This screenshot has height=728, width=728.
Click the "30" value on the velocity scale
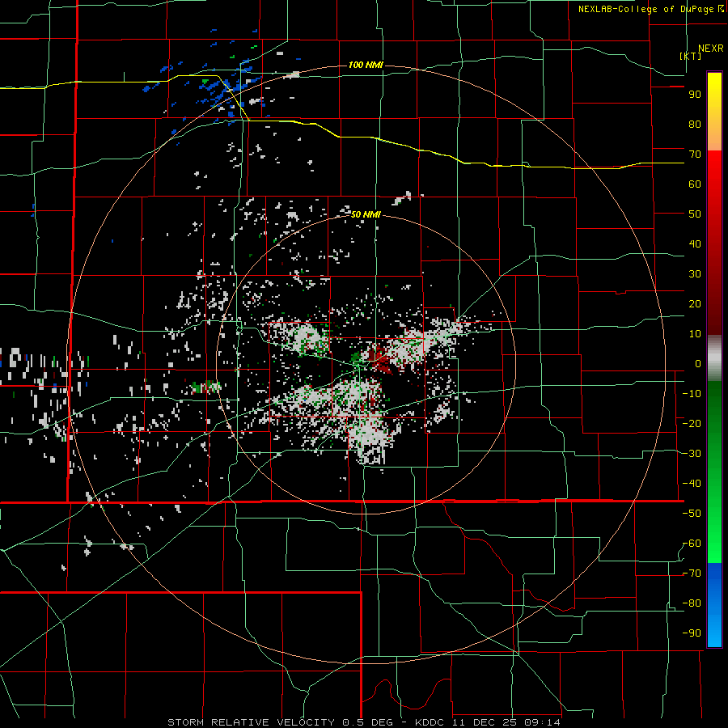pos(695,274)
